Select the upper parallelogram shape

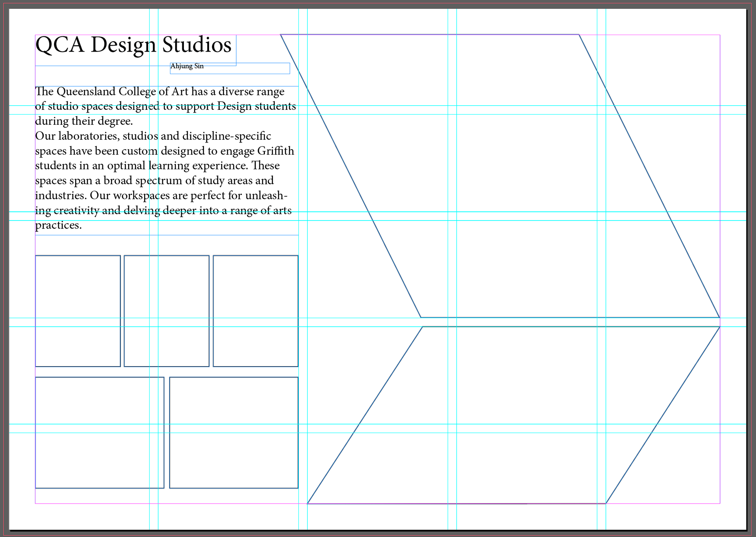[x=500, y=175]
